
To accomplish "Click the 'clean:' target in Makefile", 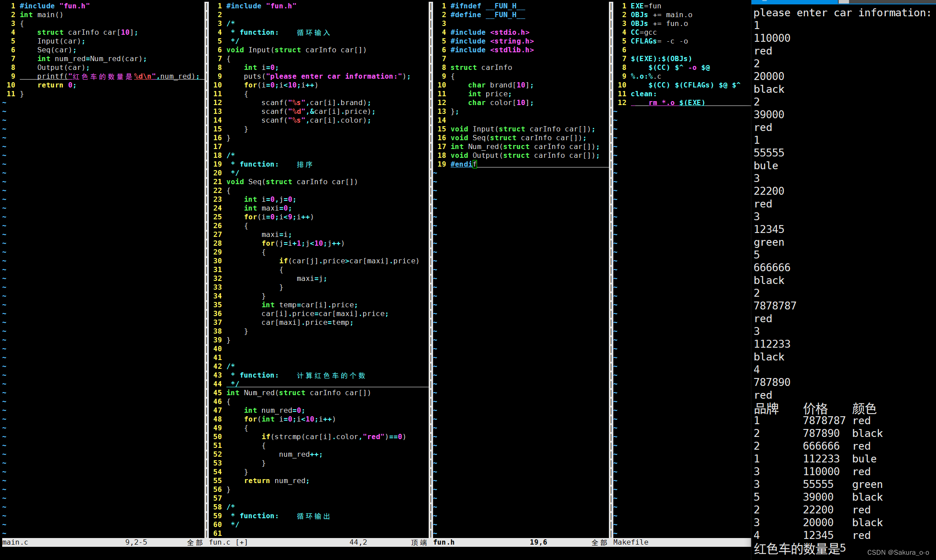I will 643,94.
